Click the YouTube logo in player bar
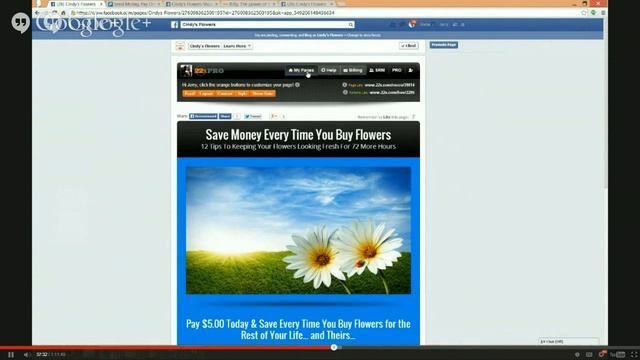 [x=618, y=355]
